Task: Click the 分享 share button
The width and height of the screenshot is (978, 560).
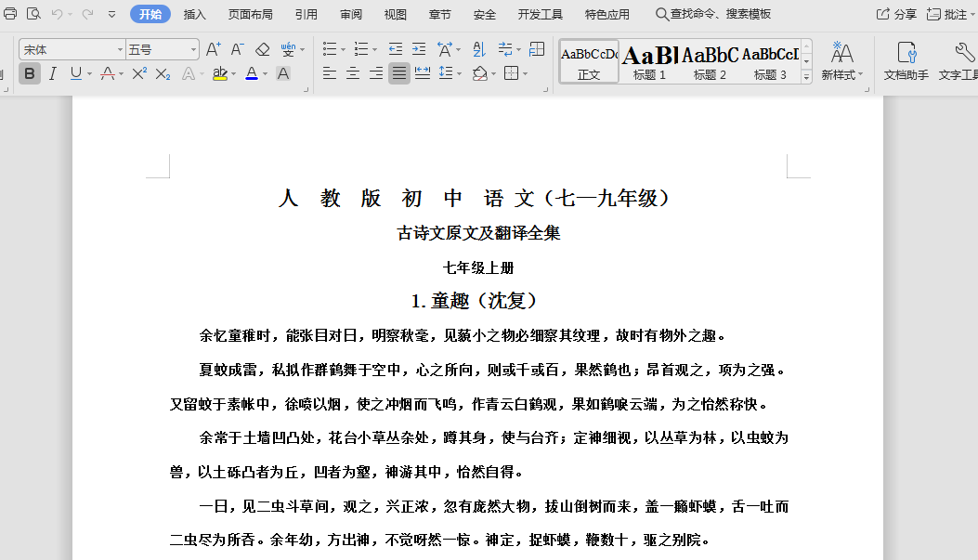Action: point(897,14)
